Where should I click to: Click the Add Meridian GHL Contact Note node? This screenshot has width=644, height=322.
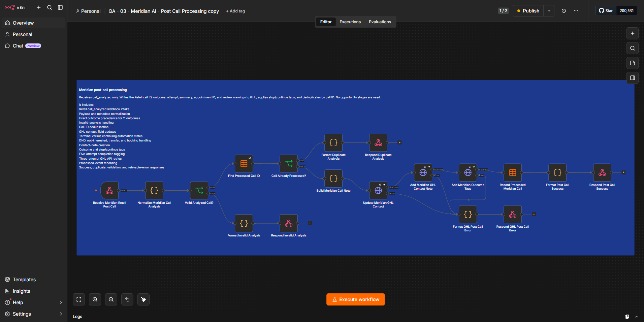pyautogui.click(x=423, y=173)
